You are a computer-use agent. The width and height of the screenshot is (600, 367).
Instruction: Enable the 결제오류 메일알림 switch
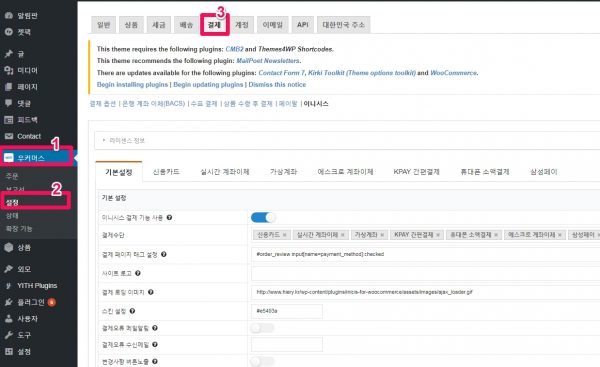[x=262, y=328]
